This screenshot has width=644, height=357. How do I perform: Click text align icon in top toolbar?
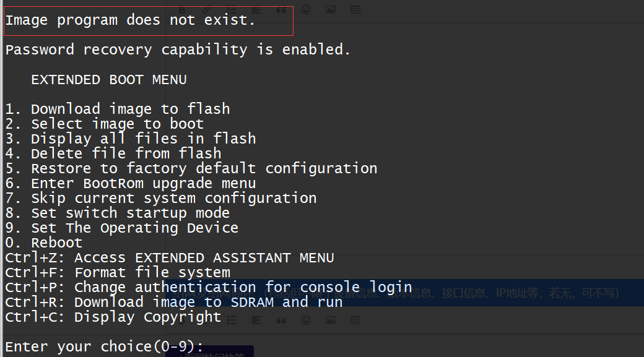point(256,10)
